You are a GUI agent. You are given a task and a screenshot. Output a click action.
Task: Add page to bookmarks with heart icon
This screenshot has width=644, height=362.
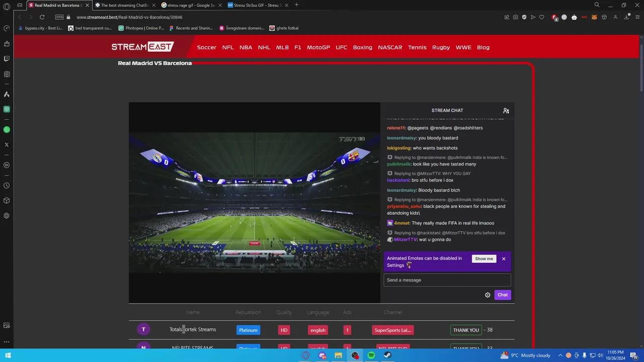pos(542,17)
